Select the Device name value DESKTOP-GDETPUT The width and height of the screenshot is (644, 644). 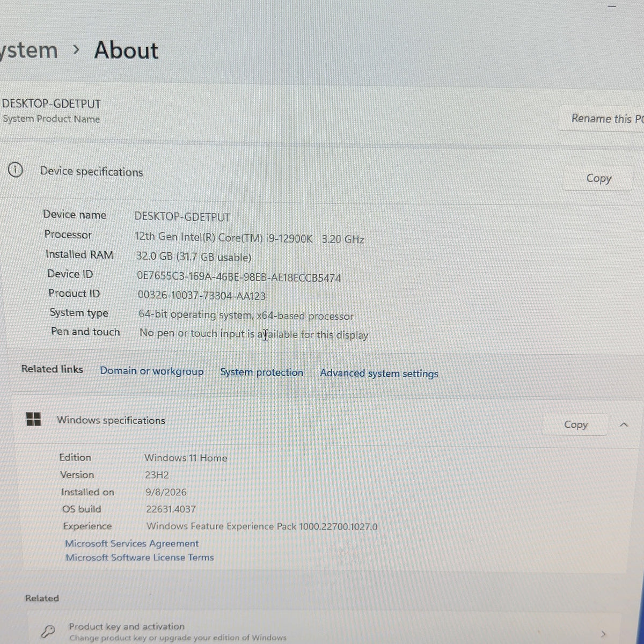182,217
